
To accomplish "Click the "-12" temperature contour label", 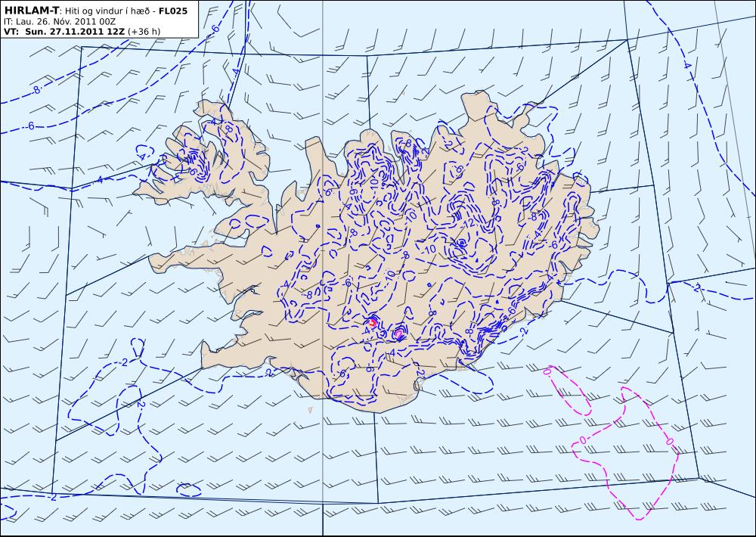I will (x=467, y=223).
